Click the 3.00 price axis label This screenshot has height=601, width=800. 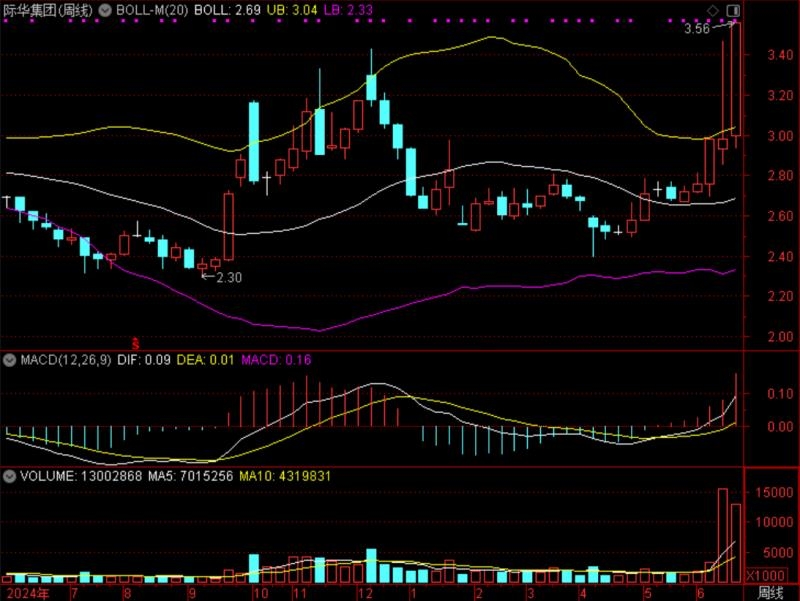pyautogui.click(x=780, y=136)
